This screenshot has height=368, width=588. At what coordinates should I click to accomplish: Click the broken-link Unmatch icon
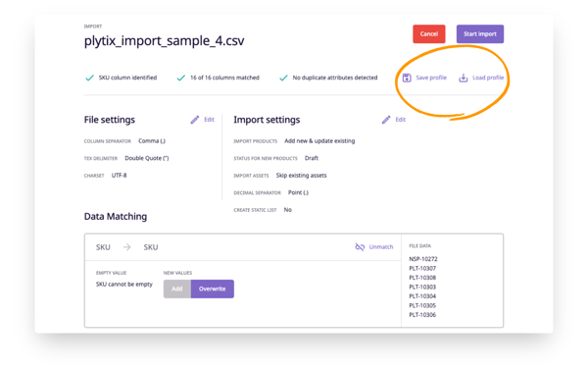(360, 246)
